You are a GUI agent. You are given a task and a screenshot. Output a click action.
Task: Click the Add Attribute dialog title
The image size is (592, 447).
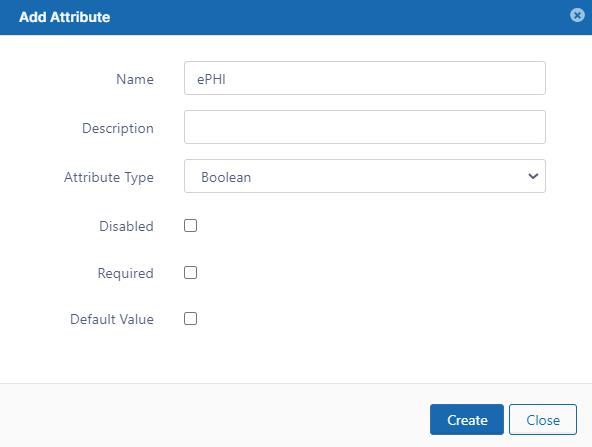65,17
